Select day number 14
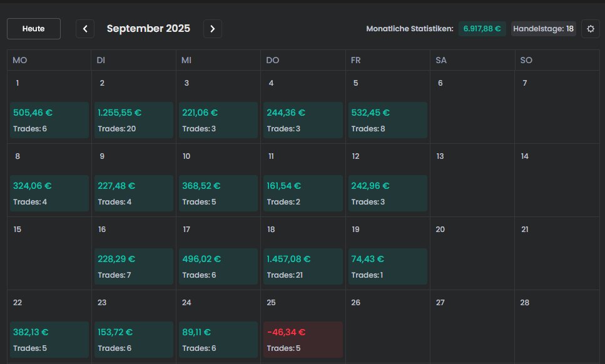The image size is (605, 364). [525, 156]
